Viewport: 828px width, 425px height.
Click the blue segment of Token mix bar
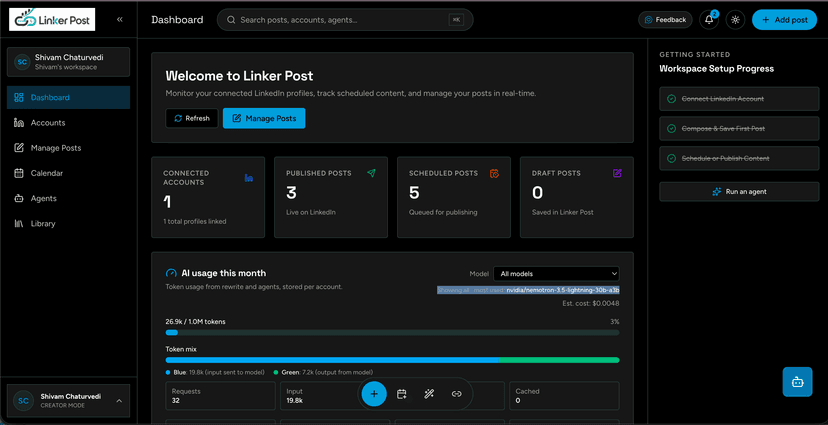332,360
